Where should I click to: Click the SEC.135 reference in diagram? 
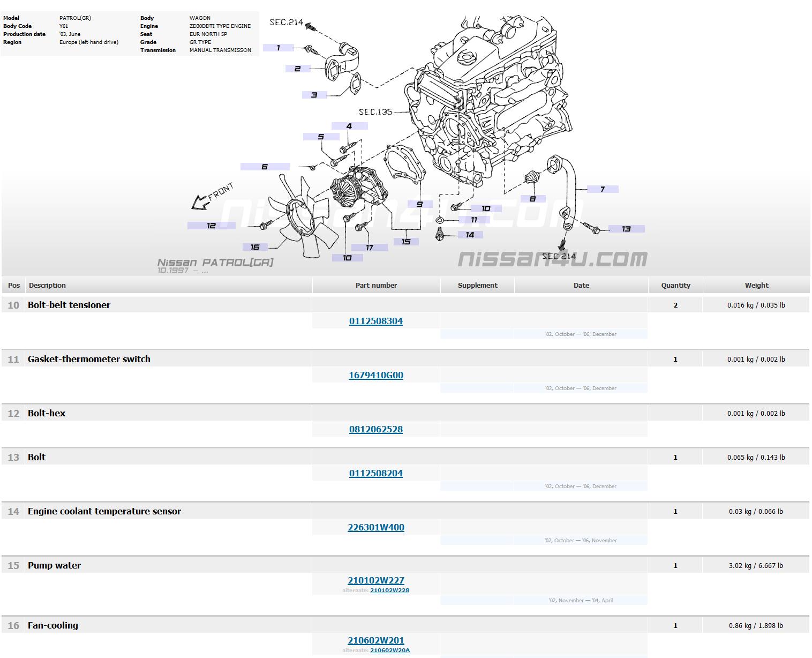click(375, 112)
